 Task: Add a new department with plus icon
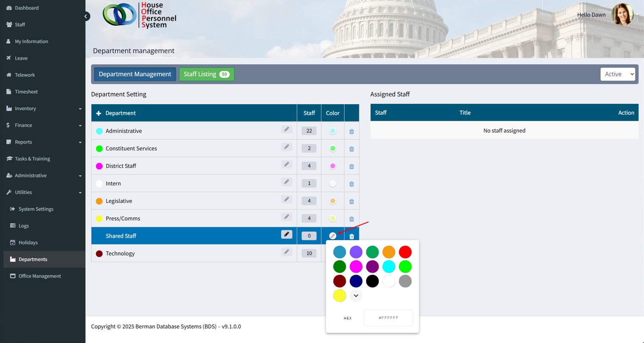pos(99,113)
